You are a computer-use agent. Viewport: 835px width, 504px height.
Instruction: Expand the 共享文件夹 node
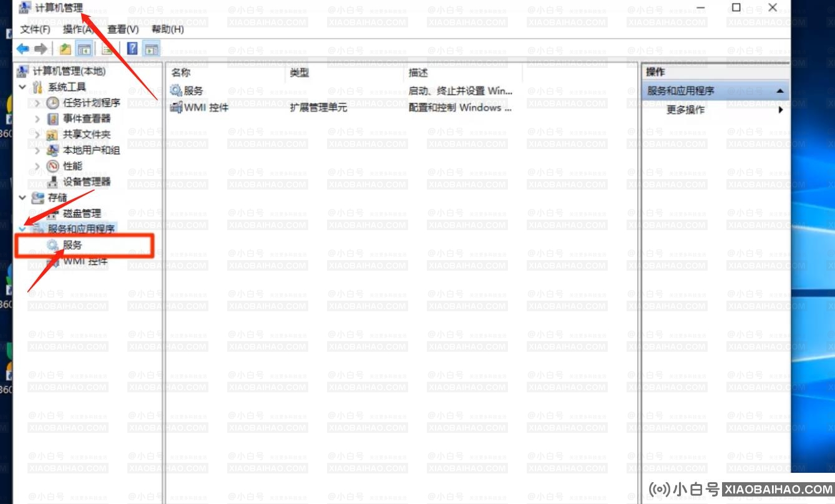(x=37, y=134)
